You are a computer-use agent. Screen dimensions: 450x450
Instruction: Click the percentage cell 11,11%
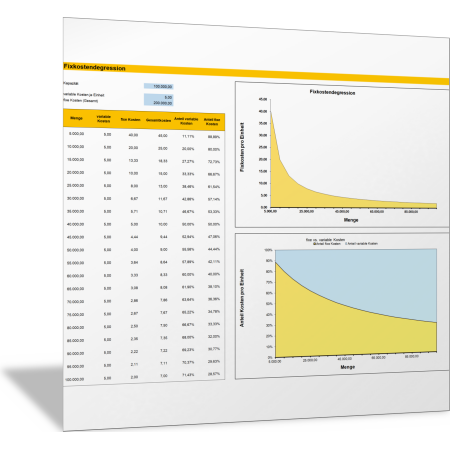(188, 136)
